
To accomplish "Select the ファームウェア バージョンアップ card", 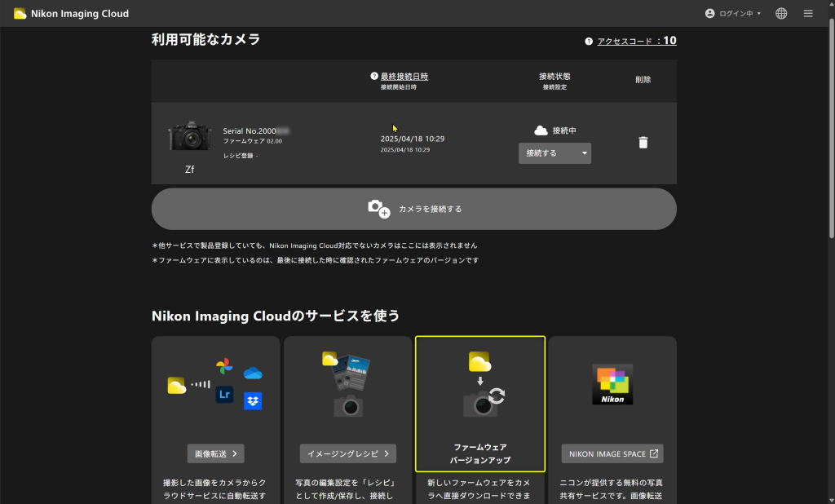I will tap(480, 404).
